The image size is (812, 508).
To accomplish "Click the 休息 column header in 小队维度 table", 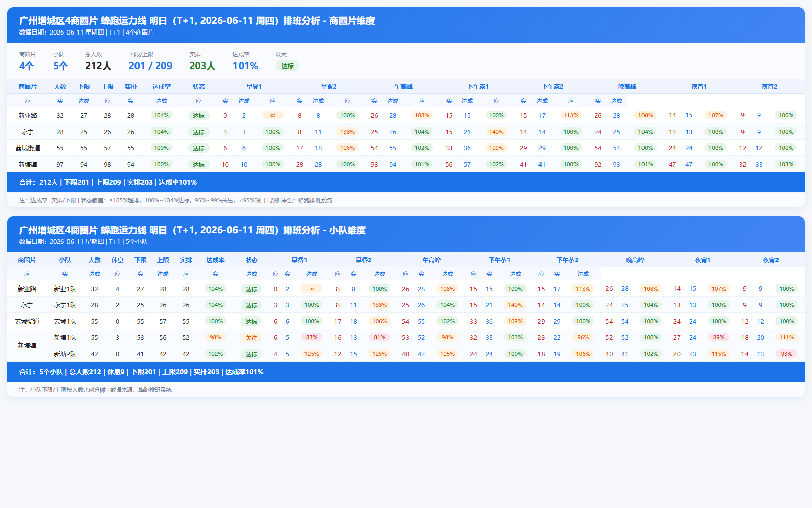I will pos(117,260).
